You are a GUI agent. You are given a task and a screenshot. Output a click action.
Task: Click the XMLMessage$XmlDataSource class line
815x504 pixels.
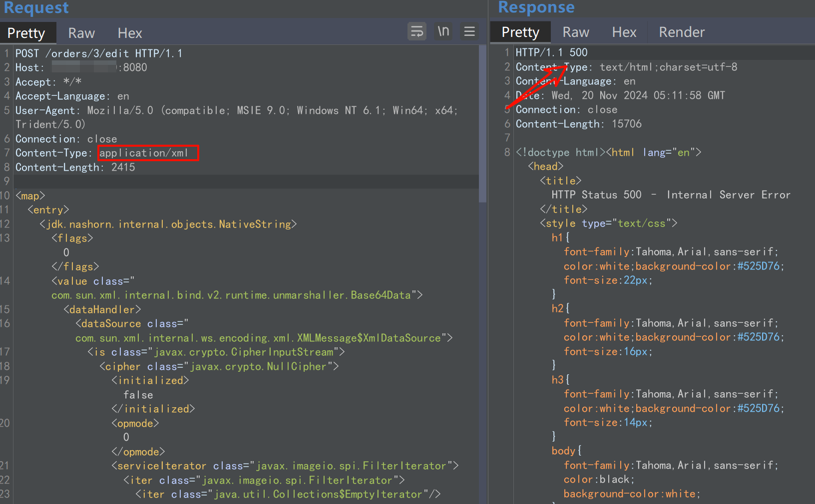click(x=264, y=338)
